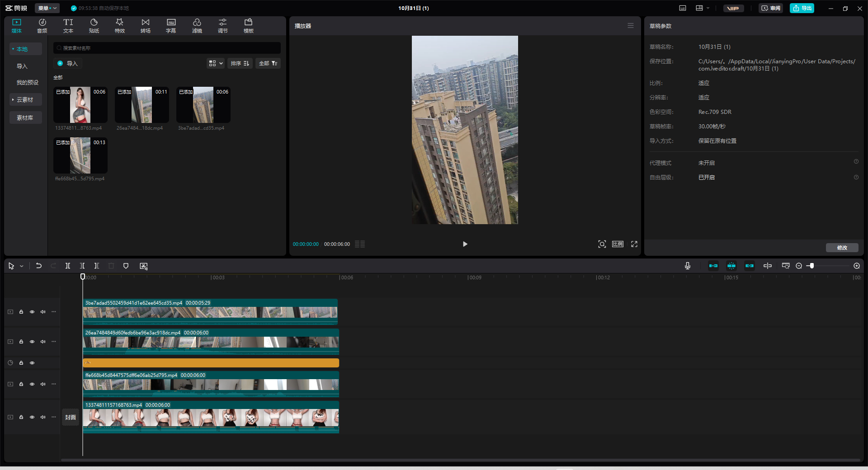
Task: Switch to the 转场 transitions tab
Action: pos(145,26)
